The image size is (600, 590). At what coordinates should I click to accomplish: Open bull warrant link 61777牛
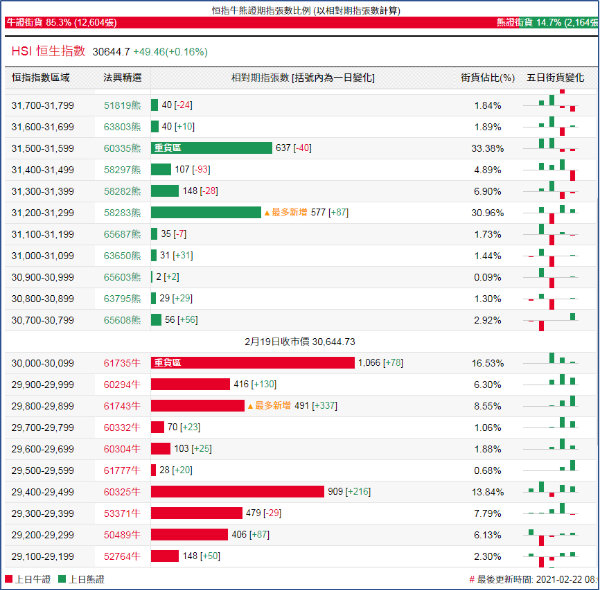122,470
